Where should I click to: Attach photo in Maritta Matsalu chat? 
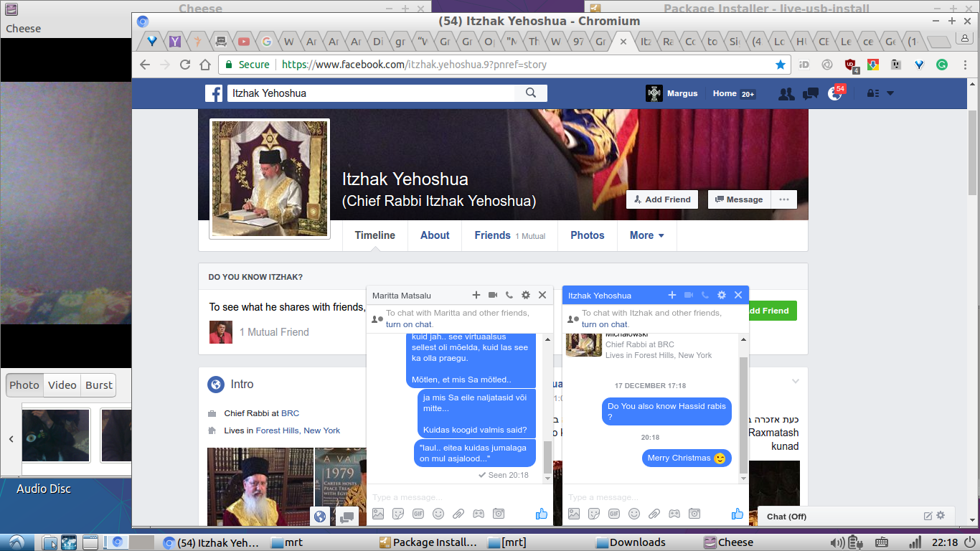(x=378, y=514)
